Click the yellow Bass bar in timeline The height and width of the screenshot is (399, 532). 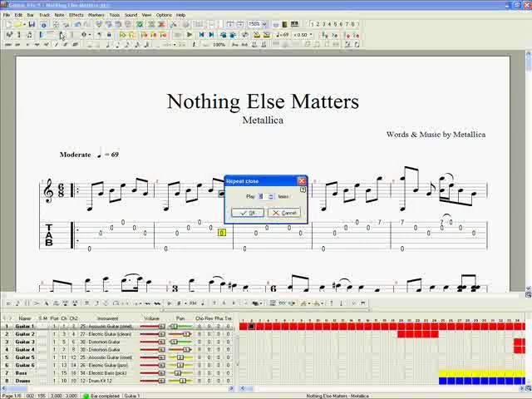(x=482, y=373)
